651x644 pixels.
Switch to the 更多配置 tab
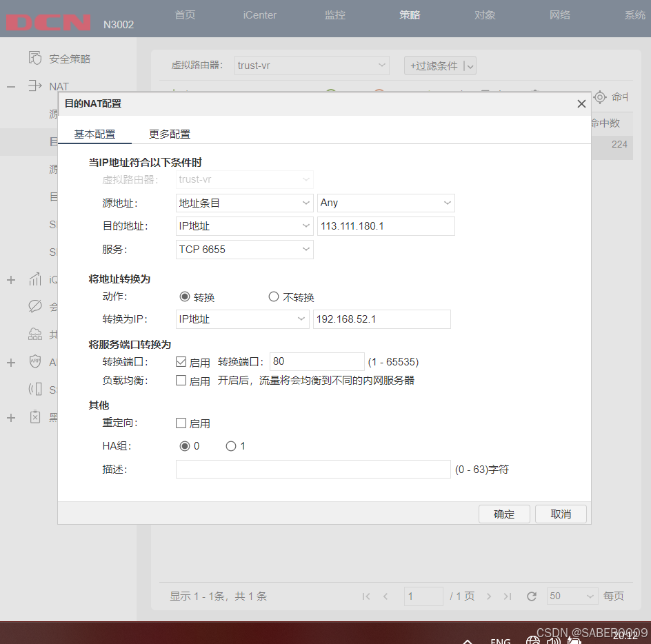pos(169,134)
